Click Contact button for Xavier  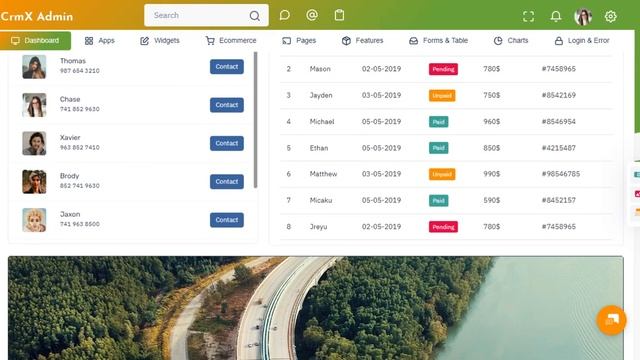(x=227, y=143)
